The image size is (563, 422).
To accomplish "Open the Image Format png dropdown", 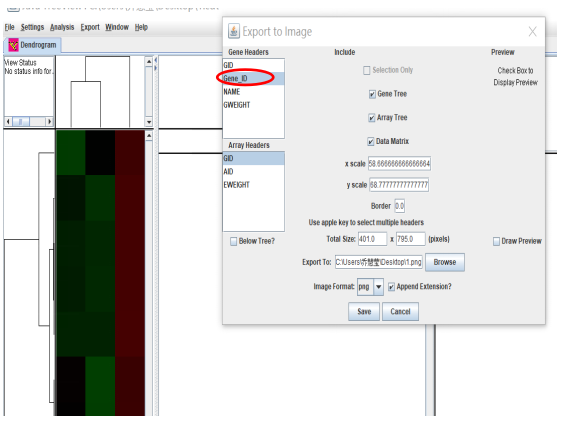I will (378, 287).
